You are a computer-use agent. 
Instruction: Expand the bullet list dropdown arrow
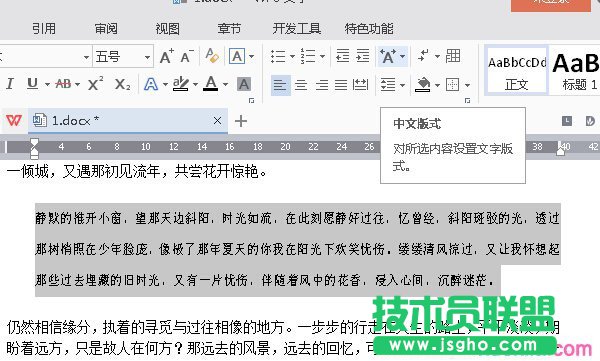coord(292,57)
